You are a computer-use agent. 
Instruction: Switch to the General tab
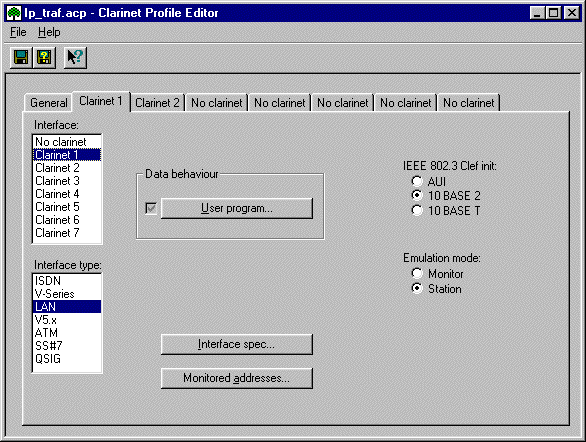point(49,103)
